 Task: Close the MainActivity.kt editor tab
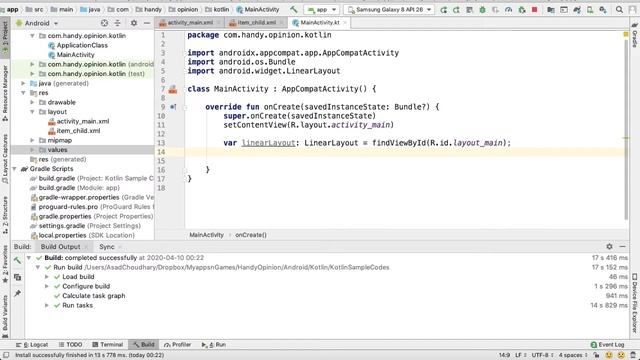coord(345,22)
